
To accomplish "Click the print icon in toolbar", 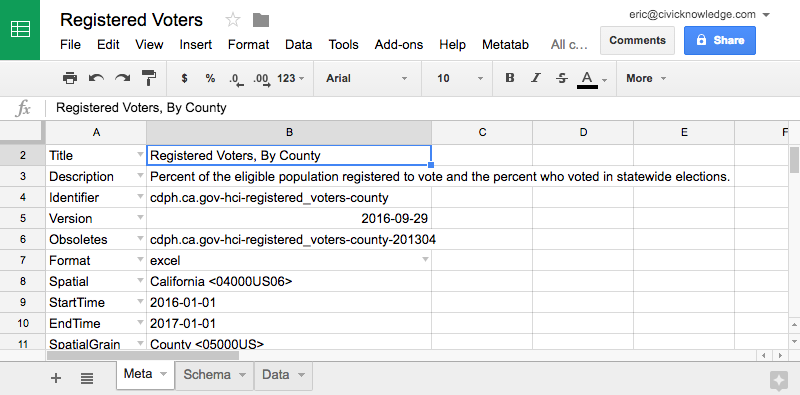I will tap(70, 78).
